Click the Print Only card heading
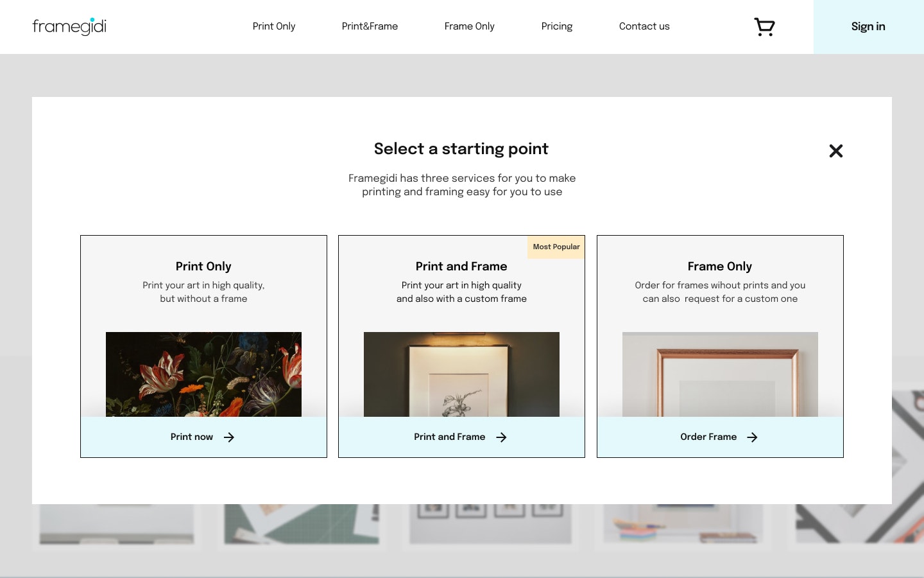 click(203, 267)
